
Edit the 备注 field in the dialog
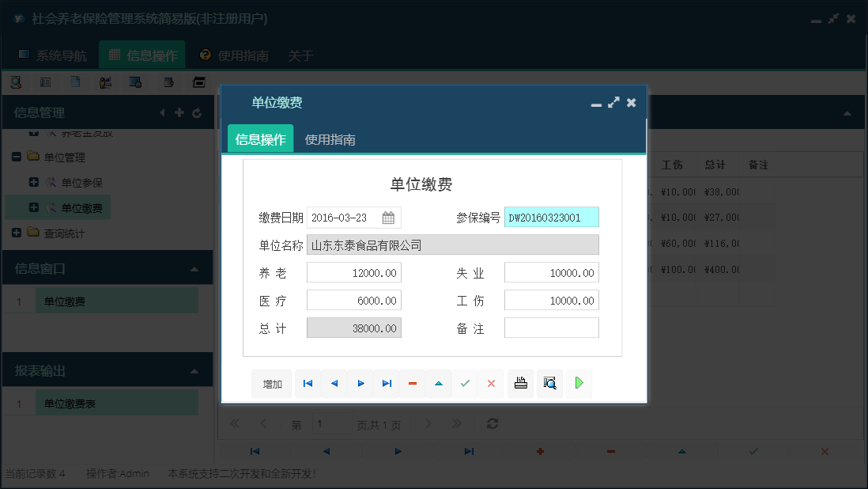[553, 328]
